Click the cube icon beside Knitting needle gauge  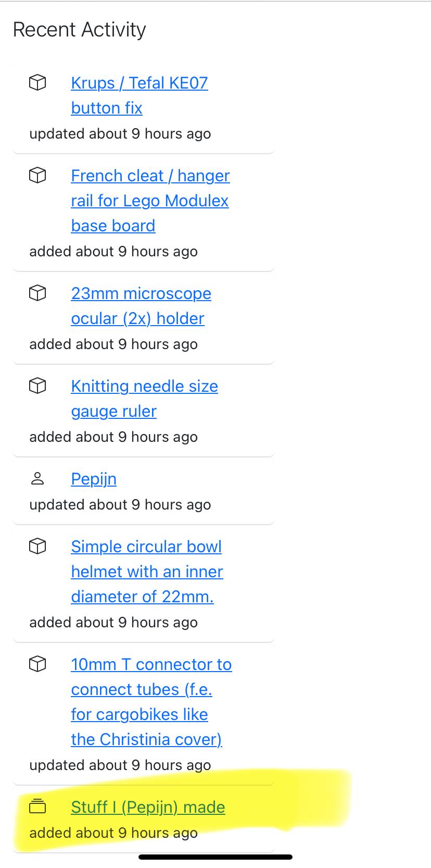pos(37,386)
